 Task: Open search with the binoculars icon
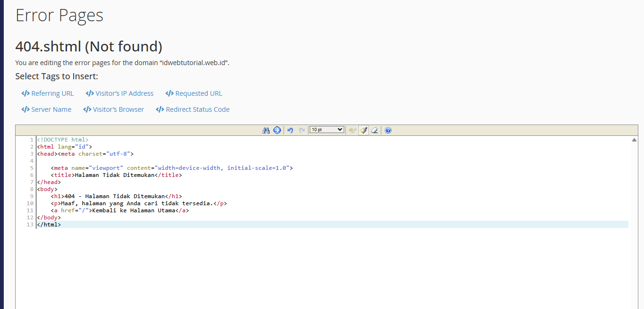point(266,130)
